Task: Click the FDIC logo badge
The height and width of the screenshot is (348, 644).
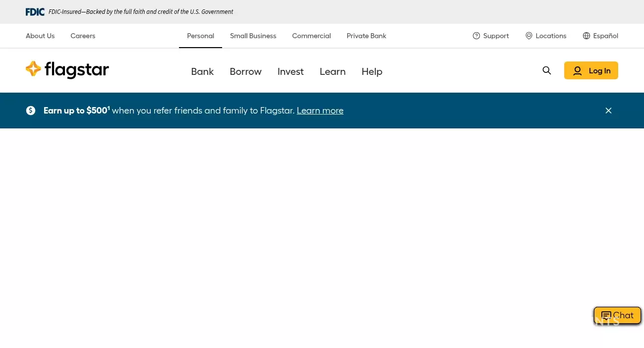Action: [x=35, y=11]
